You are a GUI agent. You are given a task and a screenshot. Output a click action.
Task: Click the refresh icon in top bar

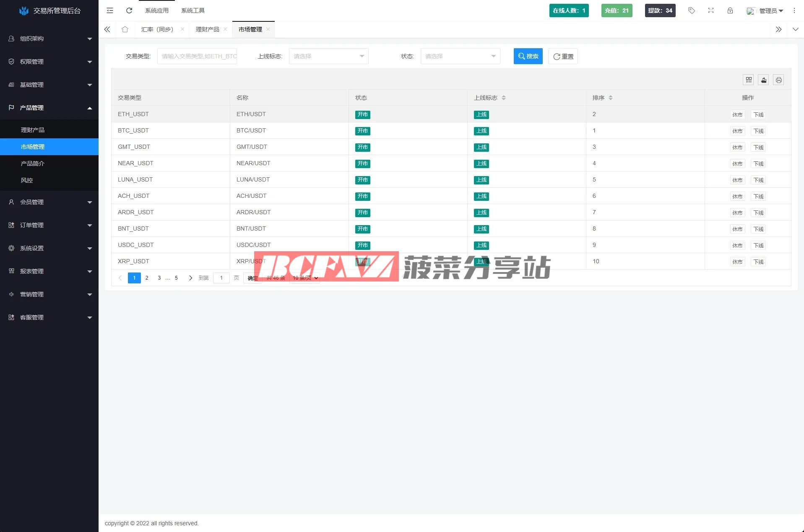[x=129, y=10]
